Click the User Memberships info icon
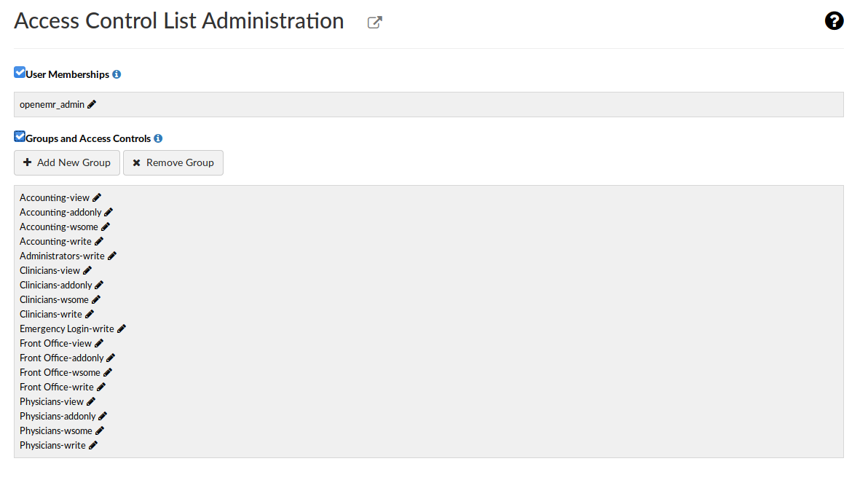The width and height of the screenshot is (868, 488). point(117,74)
